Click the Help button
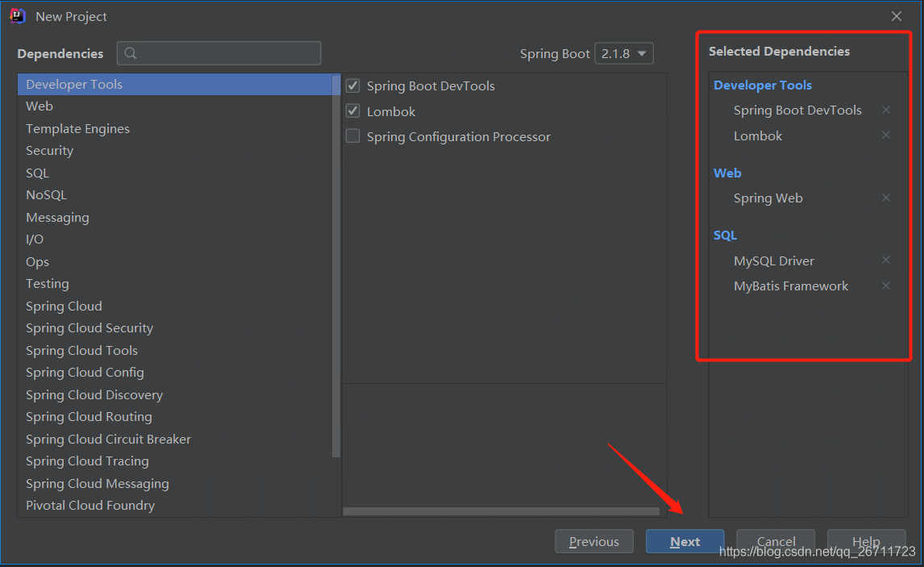Screen dimensions: 924x567 click(x=866, y=541)
